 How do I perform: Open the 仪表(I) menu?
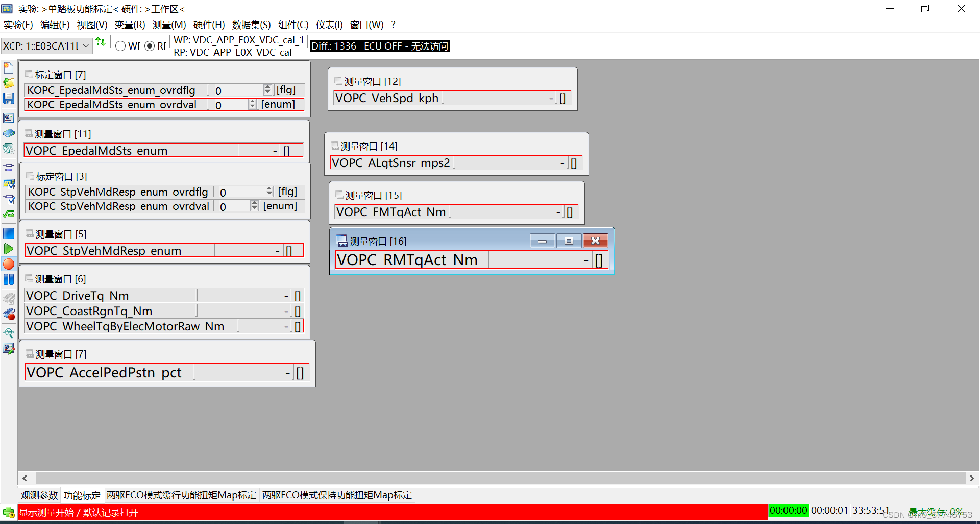(329, 25)
